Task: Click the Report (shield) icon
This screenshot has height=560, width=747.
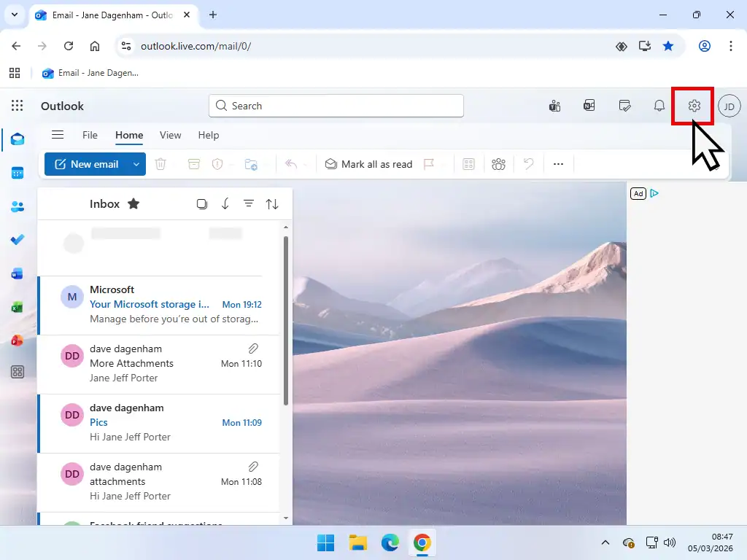Action: (217, 164)
